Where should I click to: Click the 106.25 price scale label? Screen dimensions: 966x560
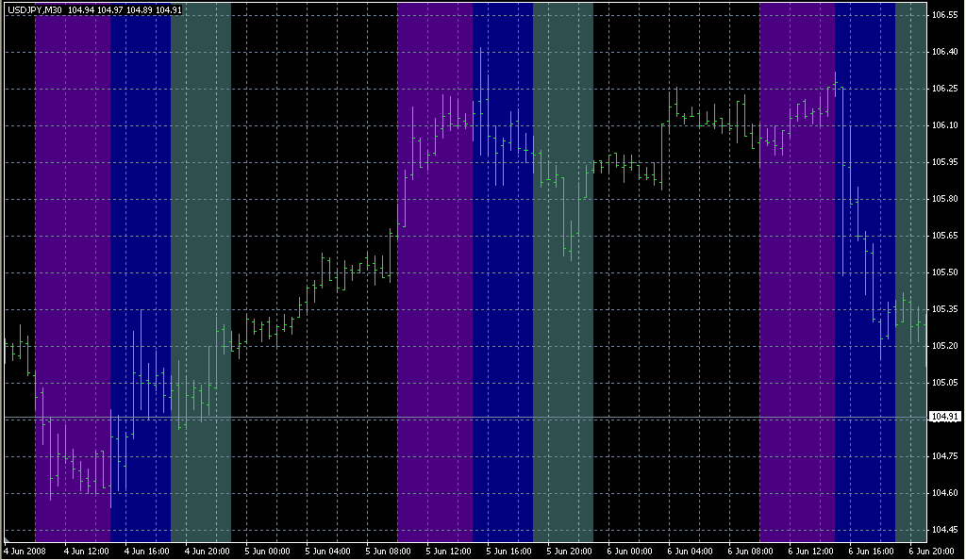pyautogui.click(x=944, y=89)
